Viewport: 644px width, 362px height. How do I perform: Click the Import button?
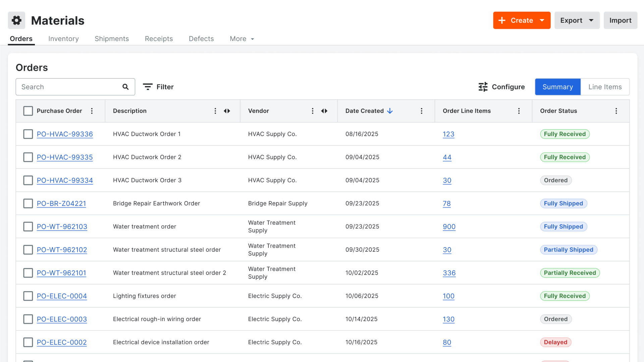click(x=621, y=20)
